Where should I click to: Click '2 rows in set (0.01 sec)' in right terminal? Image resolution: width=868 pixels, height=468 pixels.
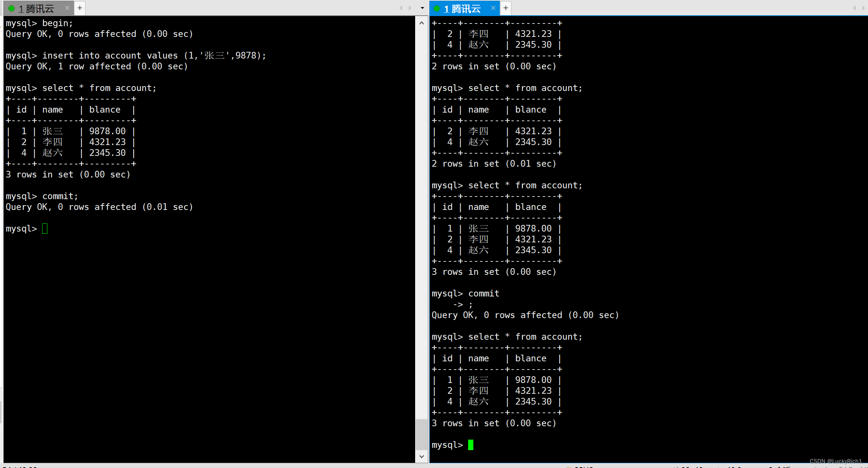tap(494, 164)
